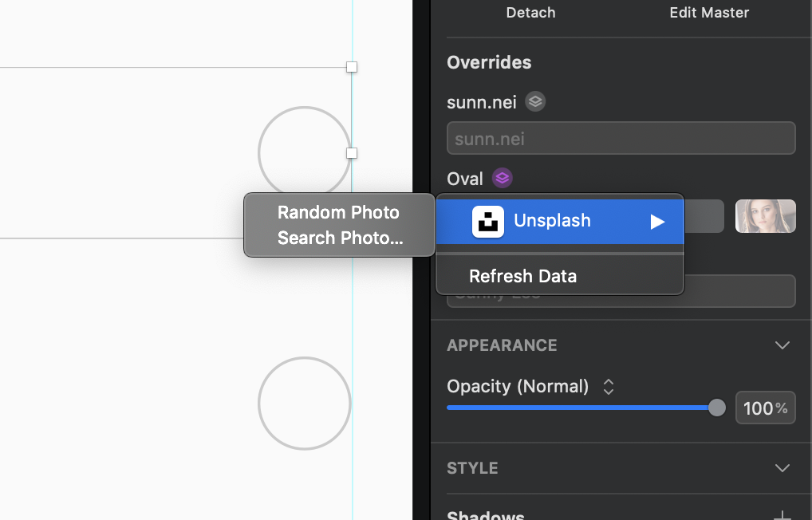Click the opacity 100% value field
Image resolution: width=812 pixels, height=520 pixels.
coord(765,408)
